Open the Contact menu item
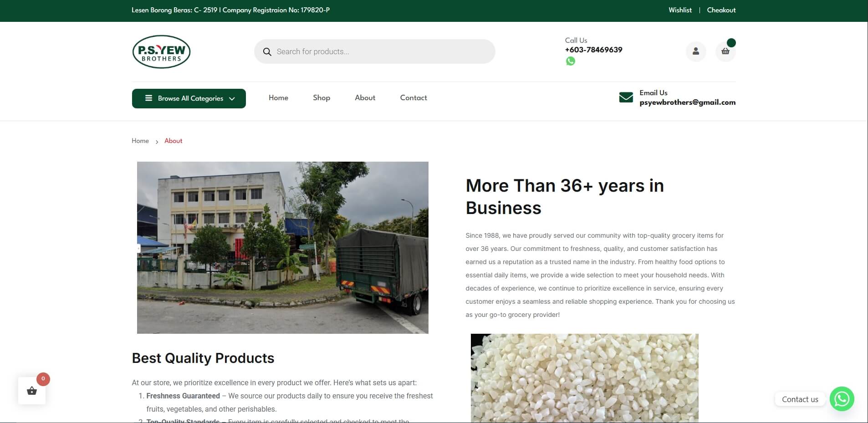The image size is (868, 423). pyautogui.click(x=414, y=98)
